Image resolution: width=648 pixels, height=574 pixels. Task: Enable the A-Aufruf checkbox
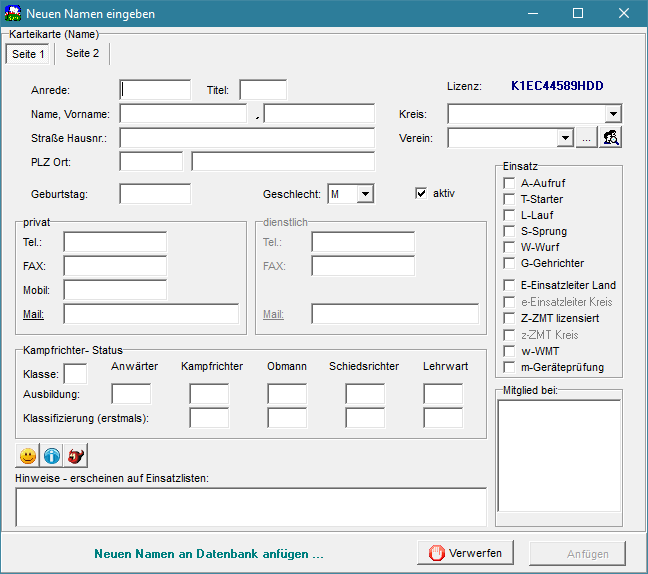click(509, 183)
